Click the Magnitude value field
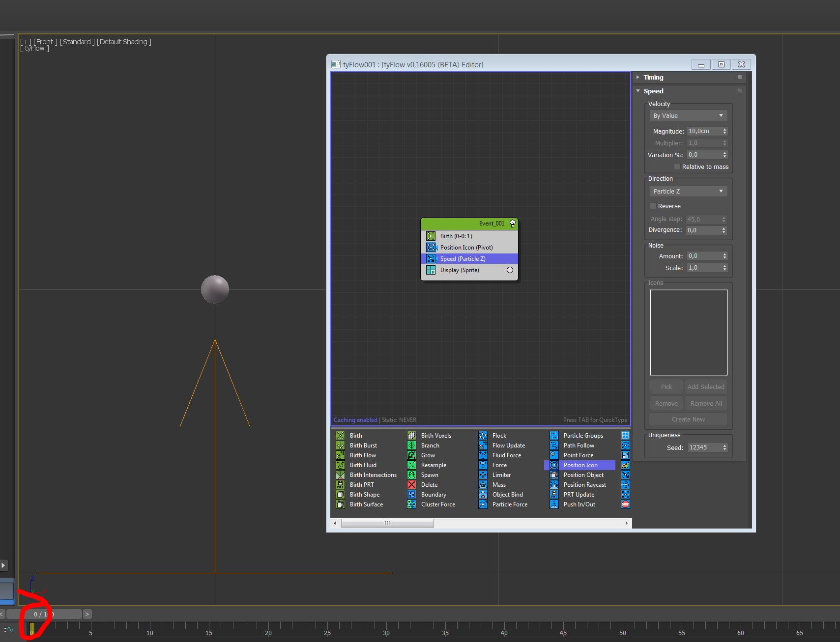The image size is (840, 642). (x=704, y=131)
